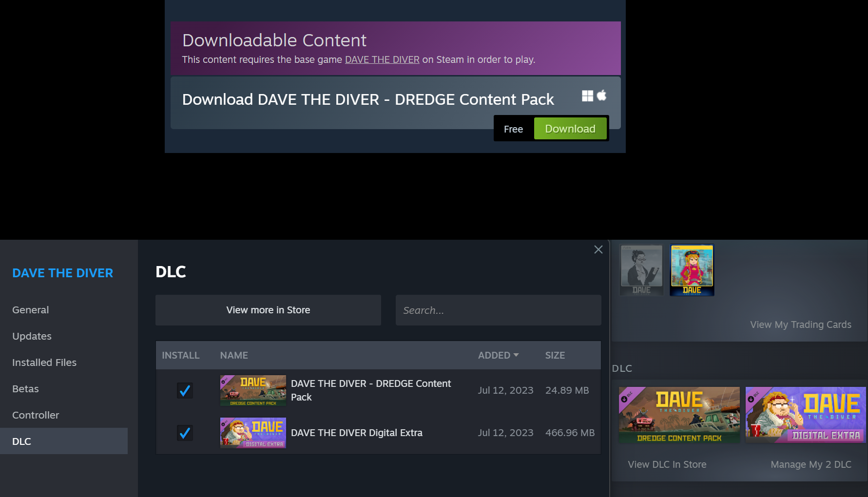Open the colorful Dave trading card

point(692,270)
